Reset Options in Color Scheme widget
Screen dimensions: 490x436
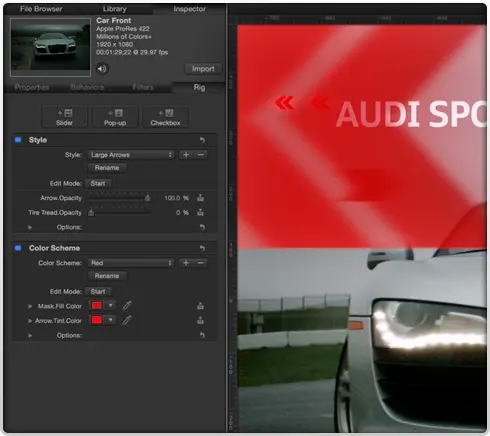(x=202, y=335)
